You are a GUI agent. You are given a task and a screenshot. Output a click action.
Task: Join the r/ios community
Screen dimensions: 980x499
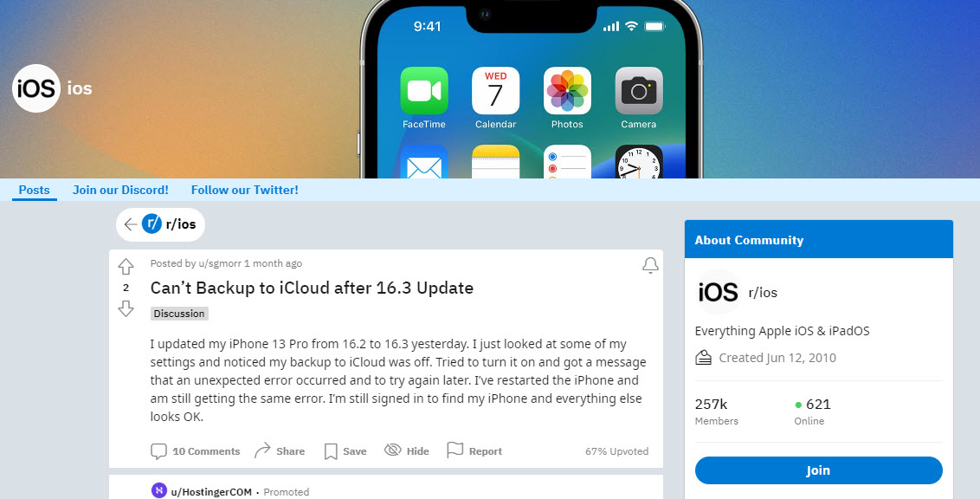(x=818, y=470)
